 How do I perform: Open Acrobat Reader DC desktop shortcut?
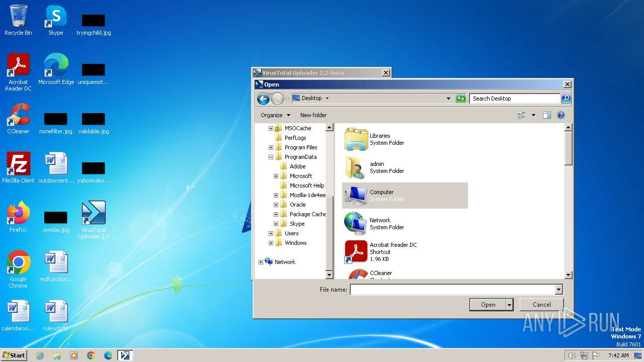click(x=18, y=72)
